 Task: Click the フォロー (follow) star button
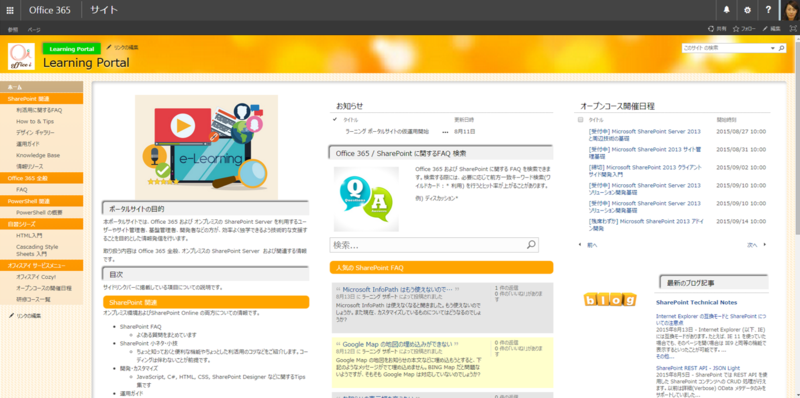744,29
